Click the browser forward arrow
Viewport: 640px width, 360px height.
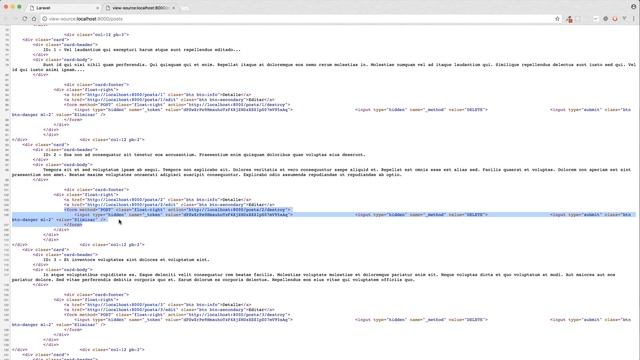pyautogui.click(x=15, y=19)
